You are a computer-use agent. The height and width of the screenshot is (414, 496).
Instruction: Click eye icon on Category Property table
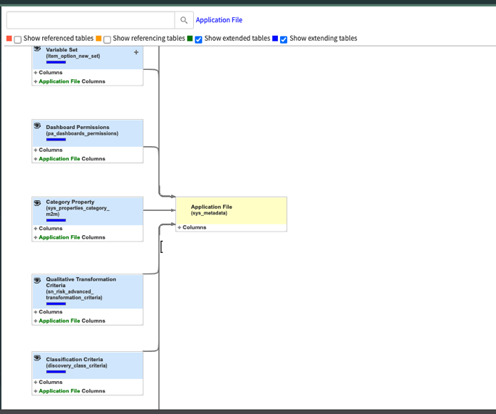37,203
